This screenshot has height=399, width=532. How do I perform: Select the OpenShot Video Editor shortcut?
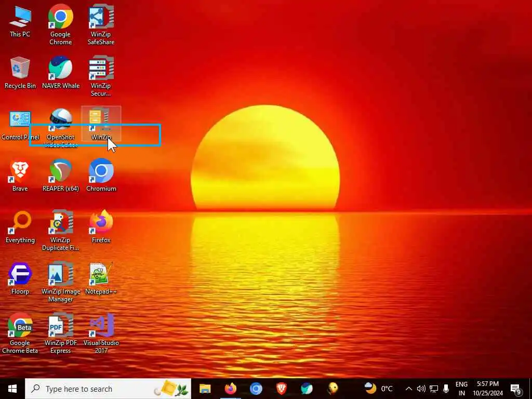coord(60,128)
